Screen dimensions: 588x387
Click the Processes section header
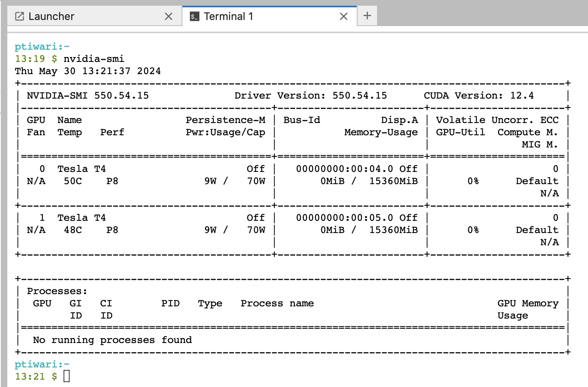coord(57,291)
